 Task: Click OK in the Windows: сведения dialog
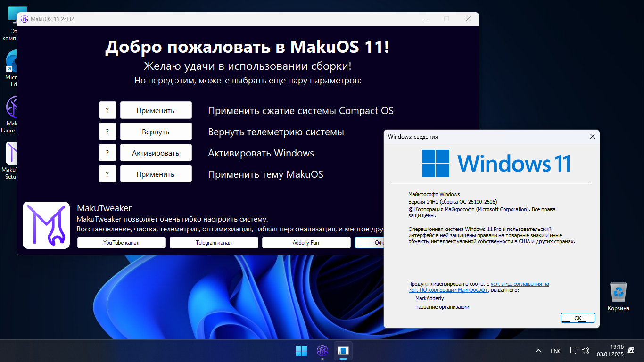(578, 318)
